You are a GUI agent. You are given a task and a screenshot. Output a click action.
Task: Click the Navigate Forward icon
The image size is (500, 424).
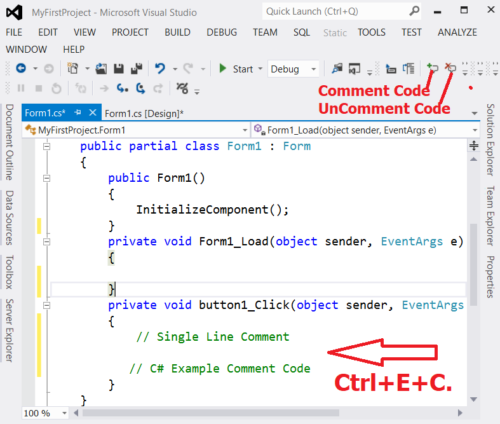click(49, 69)
